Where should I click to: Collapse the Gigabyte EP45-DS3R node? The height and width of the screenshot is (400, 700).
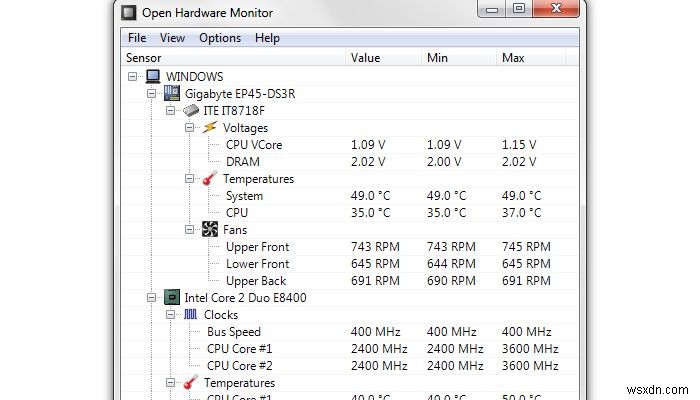pyautogui.click(x=152, y=94)
